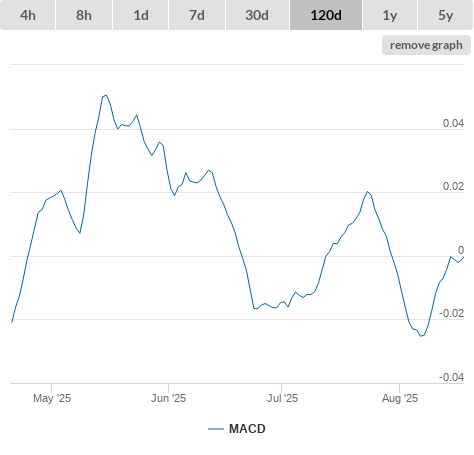Toggle the MACD series legend label

click(247, 429)
